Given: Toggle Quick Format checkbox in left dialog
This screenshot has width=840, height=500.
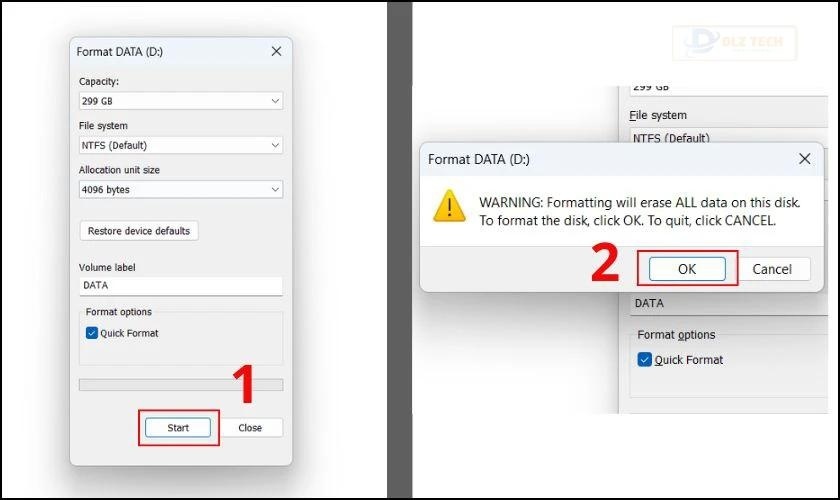Looking at the screenshot, I should pos(92,333).
